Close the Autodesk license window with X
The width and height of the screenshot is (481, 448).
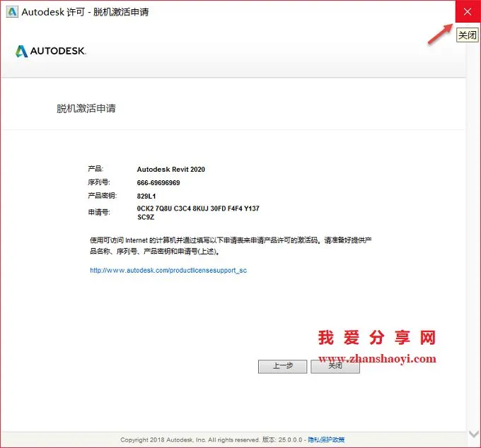tap(468, 11)
